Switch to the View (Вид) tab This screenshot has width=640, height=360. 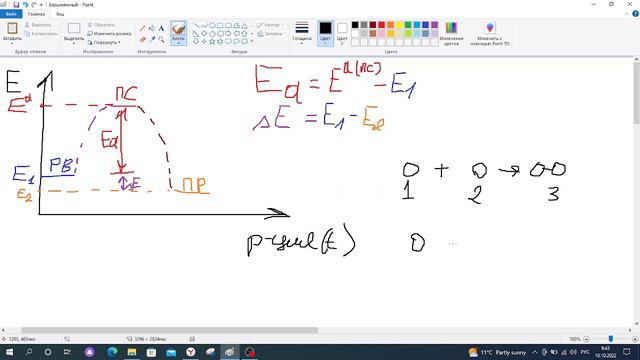(60, 14)
